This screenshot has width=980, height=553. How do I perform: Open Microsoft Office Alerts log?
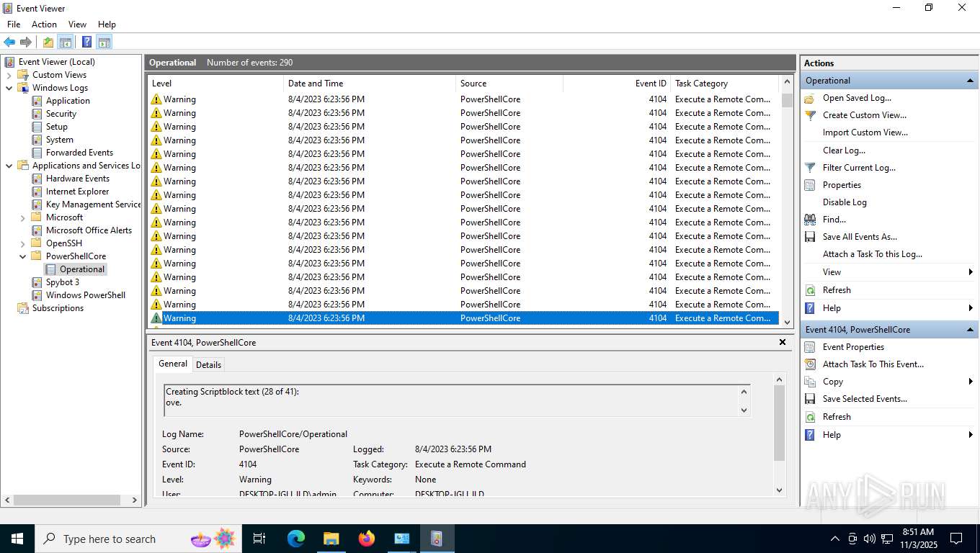89,230
